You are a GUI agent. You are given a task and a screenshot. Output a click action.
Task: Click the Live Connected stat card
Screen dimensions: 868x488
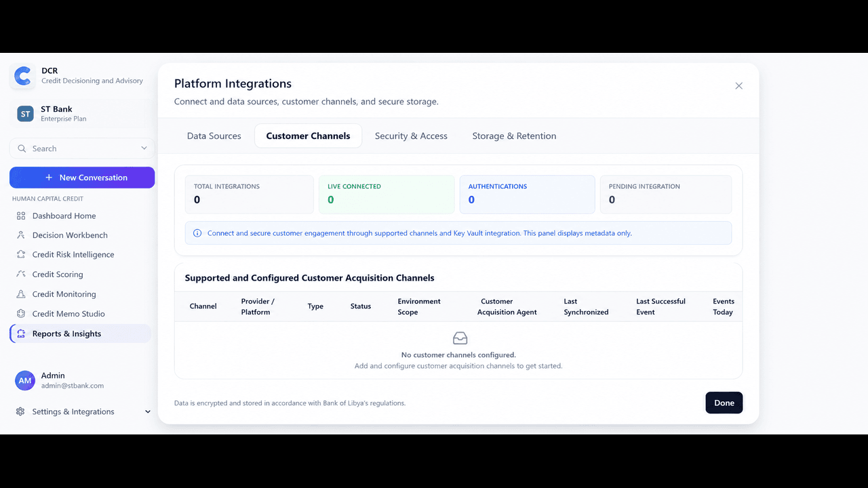pos(387,195)
